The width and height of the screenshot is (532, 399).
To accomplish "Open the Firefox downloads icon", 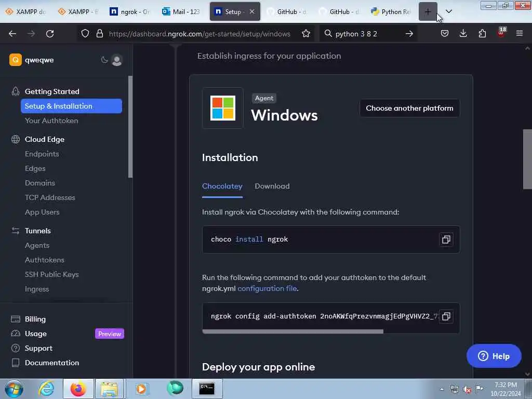I will (x=463, y=34).
